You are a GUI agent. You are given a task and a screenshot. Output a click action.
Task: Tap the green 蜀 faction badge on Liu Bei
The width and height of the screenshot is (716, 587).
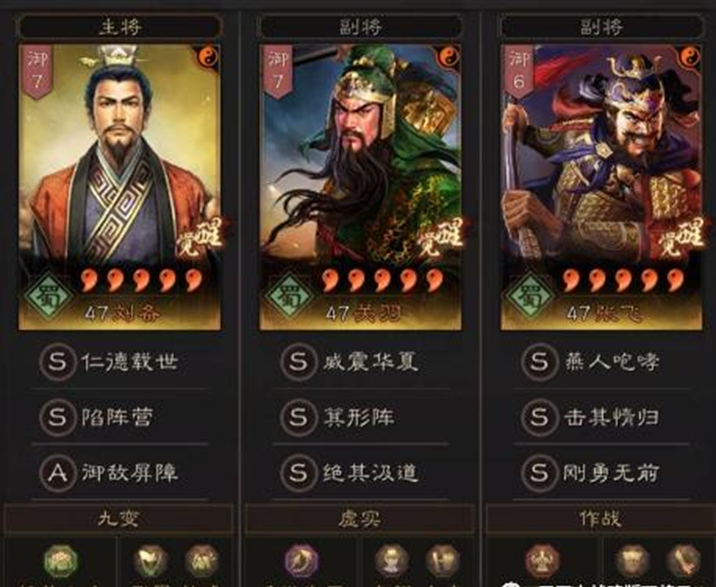coord(48,296)
